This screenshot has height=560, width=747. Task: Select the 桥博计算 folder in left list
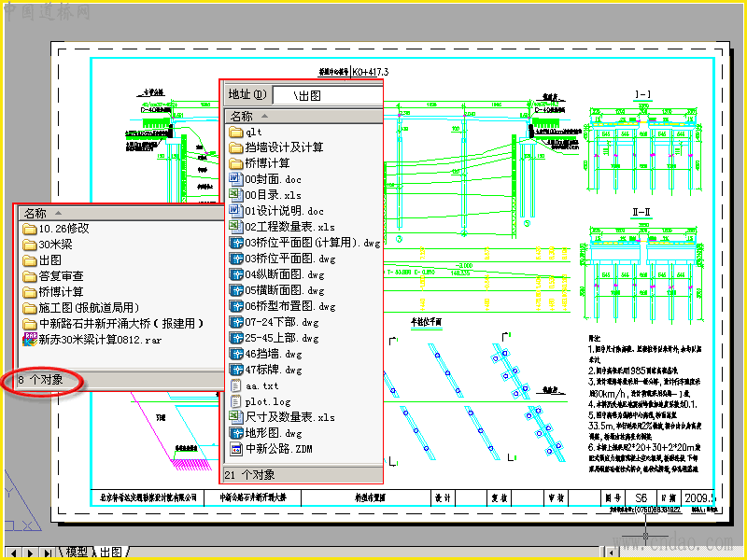(x=53, y=292)
